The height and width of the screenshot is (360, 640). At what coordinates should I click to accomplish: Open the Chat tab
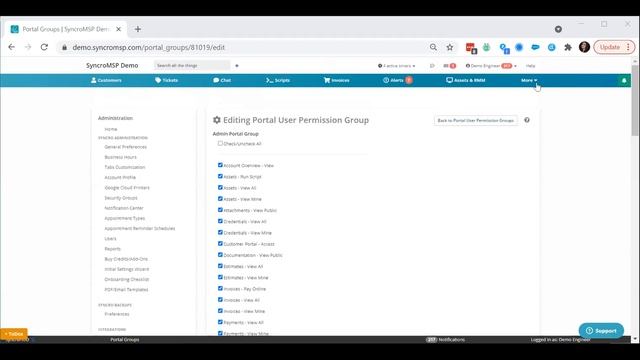click(222, 80)
